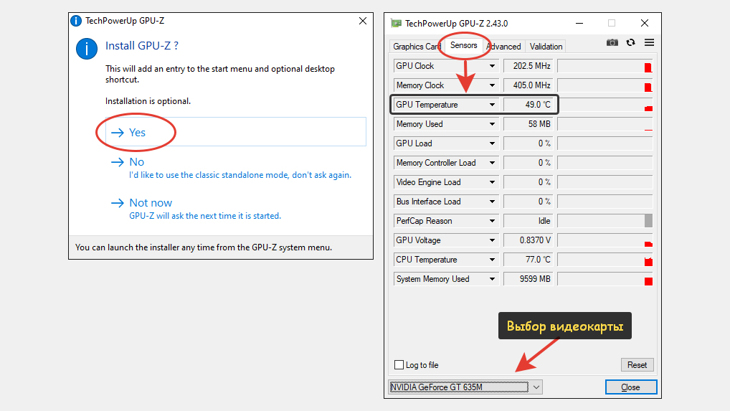
Task: Click the Close button in GPU-Z
Action: pyautogui.click(x=631, y=387)
